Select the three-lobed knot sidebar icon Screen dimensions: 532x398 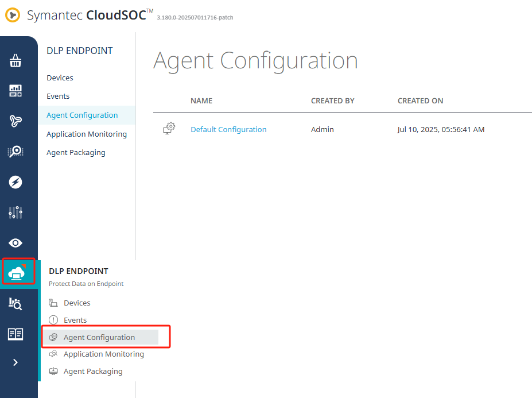click(x=15, y=121)
